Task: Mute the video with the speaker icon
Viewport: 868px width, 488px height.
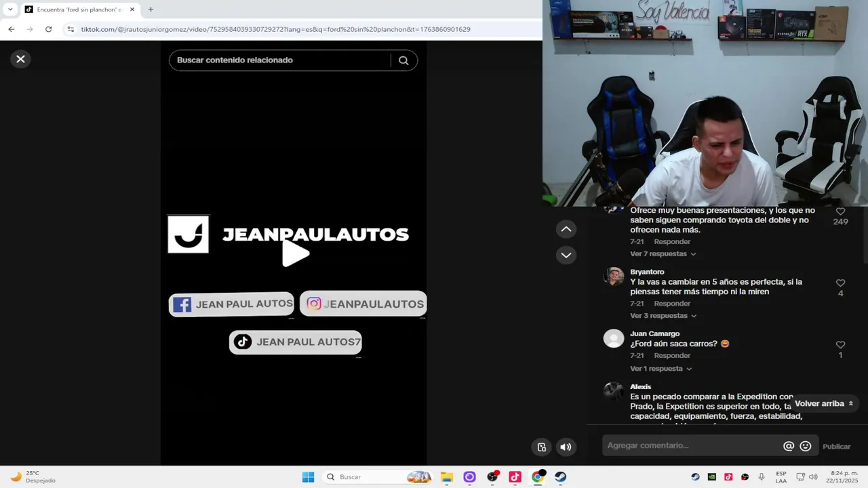Action: point(566,447)
